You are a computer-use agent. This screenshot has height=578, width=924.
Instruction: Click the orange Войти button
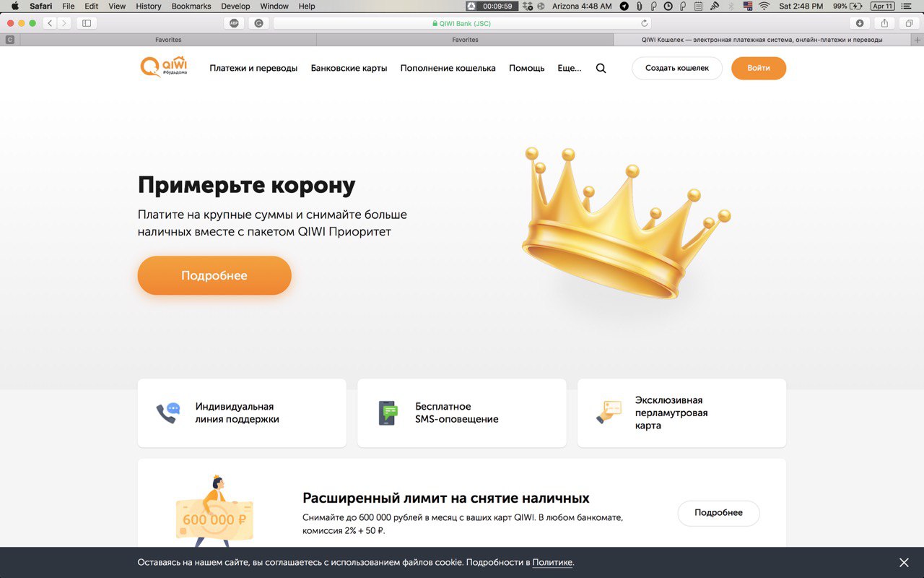pos(759,68)
